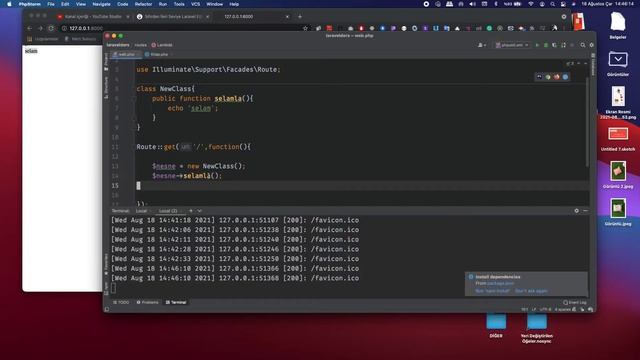Open macOS Apple menu
640x360 pixels.
pyautogui.click(x=9, y=4)
